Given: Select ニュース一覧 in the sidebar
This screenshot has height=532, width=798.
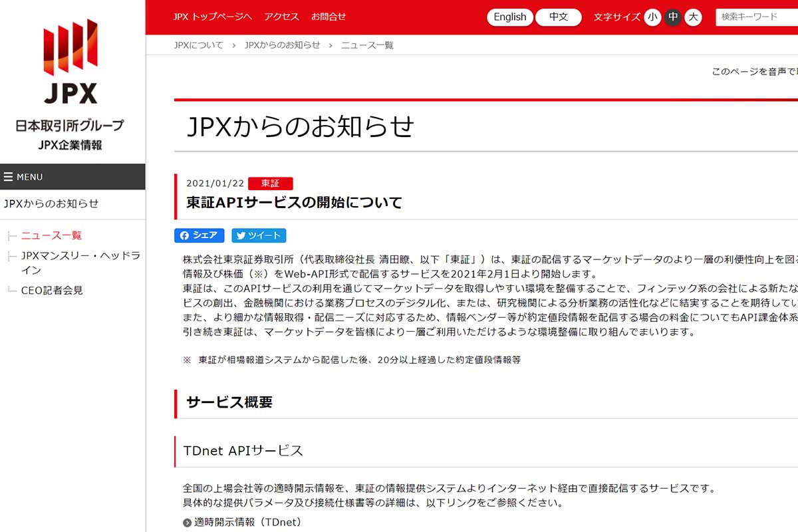Looking at the screenshot, I should coord(51,235).
